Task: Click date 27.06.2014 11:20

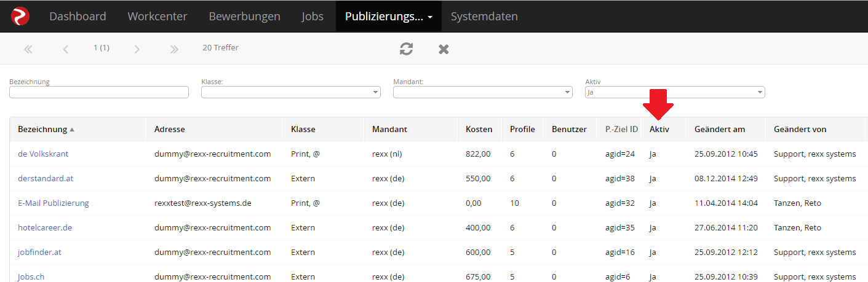Action: tap(726, 227)
